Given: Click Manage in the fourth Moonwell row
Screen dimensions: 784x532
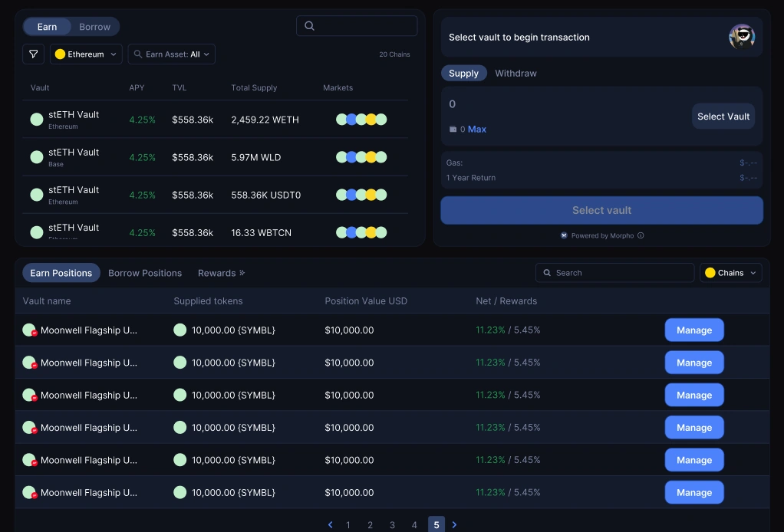Looking at the screenshot, I should tap(694, 427).
